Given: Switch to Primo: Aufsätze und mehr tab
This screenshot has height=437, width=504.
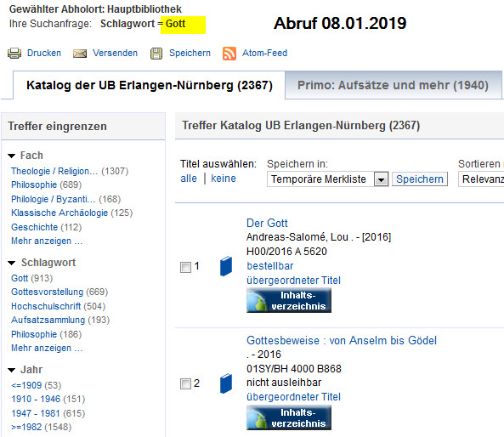Looking at the screenshot, I should pyautogui.click(x=393, y=85).
